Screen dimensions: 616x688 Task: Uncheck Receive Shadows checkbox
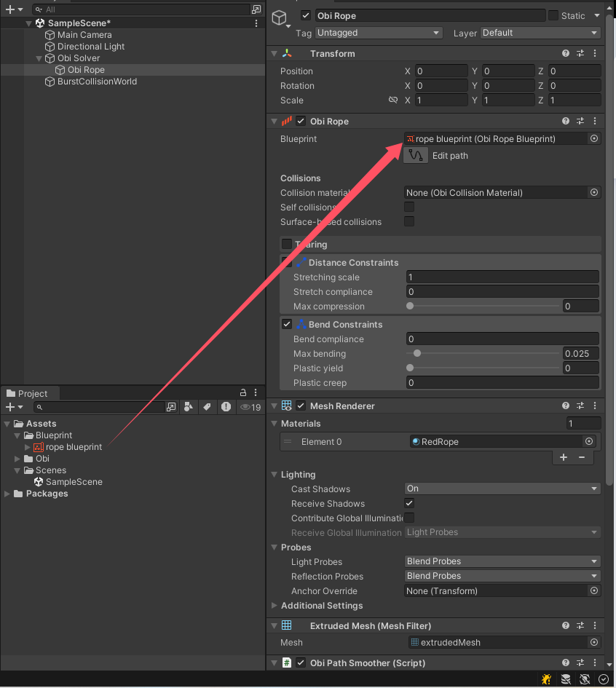(409, 504)
